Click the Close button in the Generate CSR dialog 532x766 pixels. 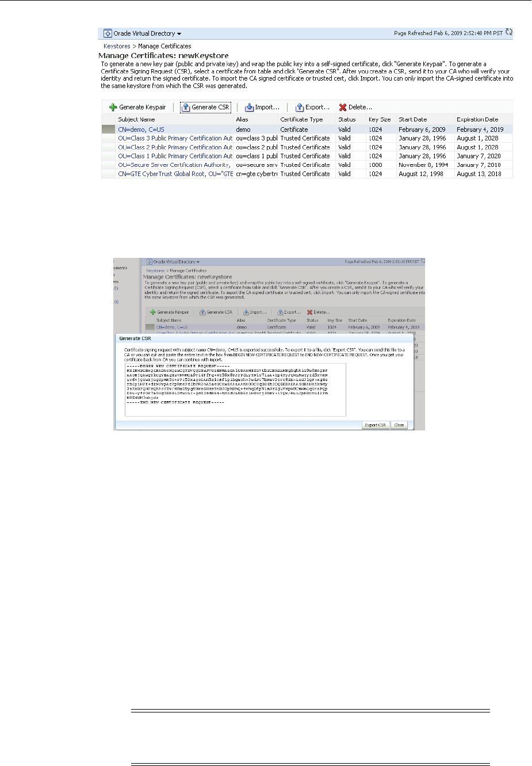[x=399, y=425]
